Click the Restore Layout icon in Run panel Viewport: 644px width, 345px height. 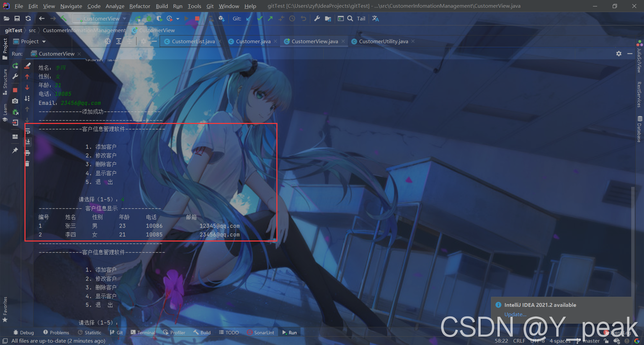click(15, 136)
